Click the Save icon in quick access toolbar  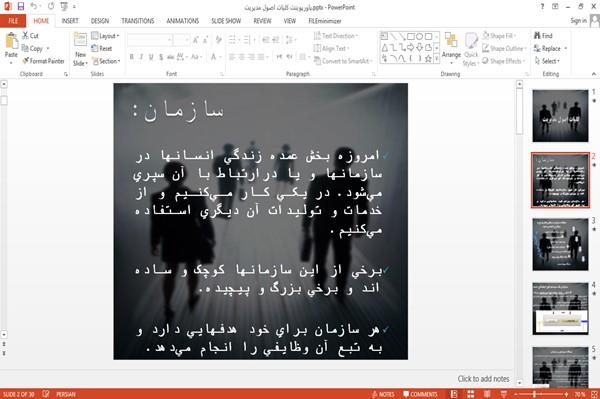21,7
